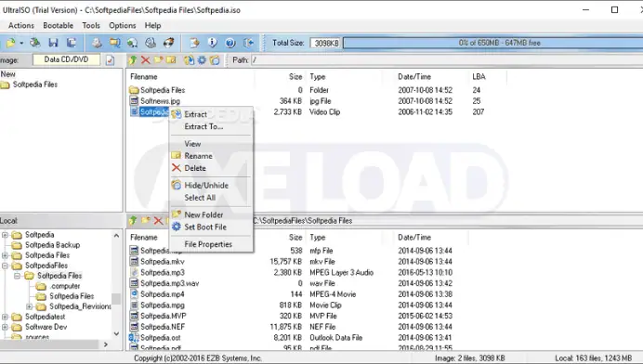Select Softpedia.NEF in the Local file list

click(163, 327)
